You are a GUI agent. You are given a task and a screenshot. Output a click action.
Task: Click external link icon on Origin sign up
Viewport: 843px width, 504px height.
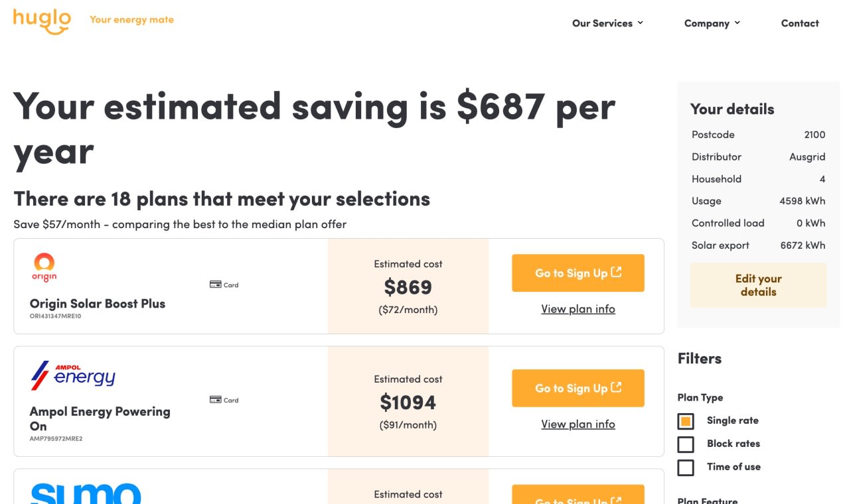pyautogui.click(x=616, y=273)
